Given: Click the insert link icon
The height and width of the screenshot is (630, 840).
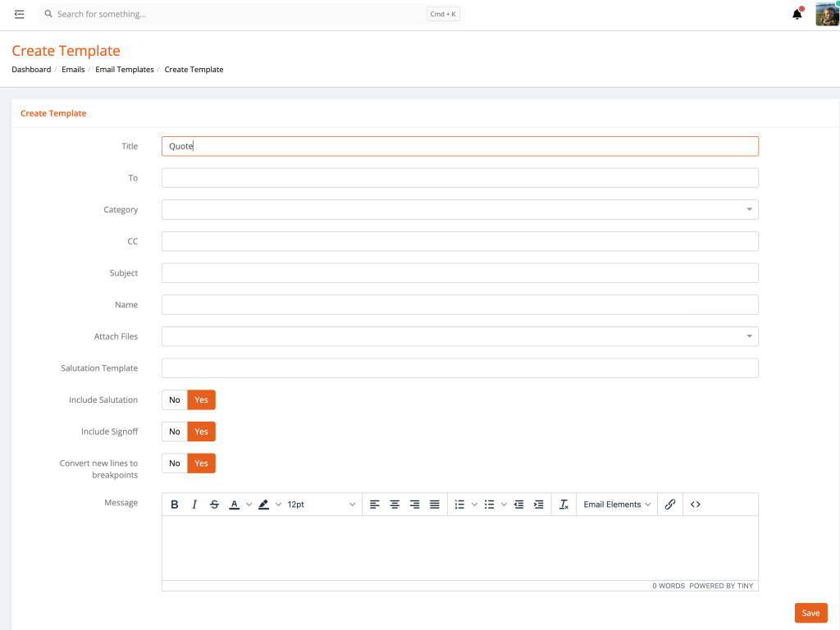Looking at the screenshot, I should [x=670, y=504].
